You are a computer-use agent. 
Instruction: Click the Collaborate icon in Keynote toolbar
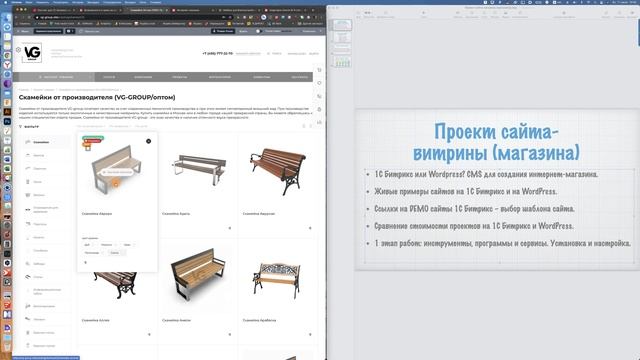pyautogui.click(x=564, y=14)
